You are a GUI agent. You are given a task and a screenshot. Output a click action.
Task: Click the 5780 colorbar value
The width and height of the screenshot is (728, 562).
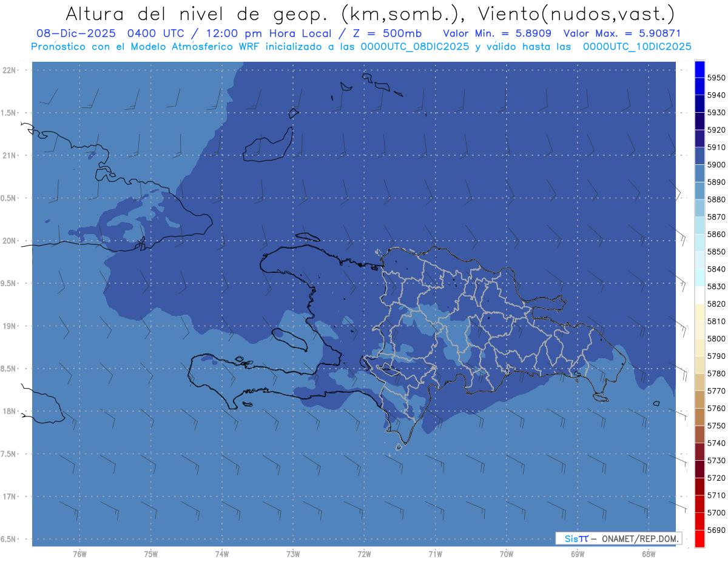(x=716, y=373)
